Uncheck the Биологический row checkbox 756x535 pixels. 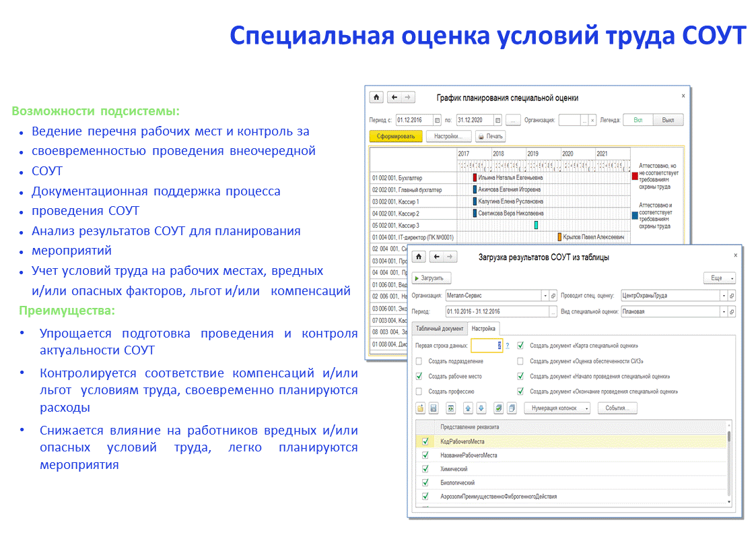(425, 482)
